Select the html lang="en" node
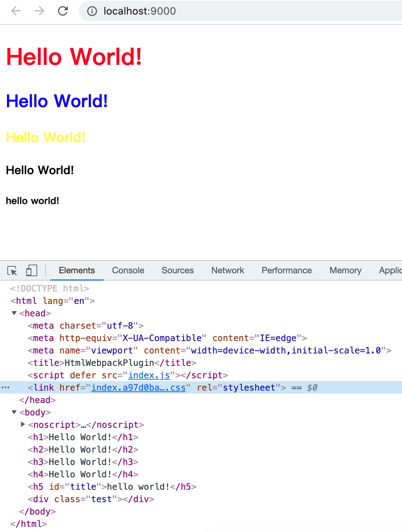Viewport: 402px width, 532px height. point(53,301)
